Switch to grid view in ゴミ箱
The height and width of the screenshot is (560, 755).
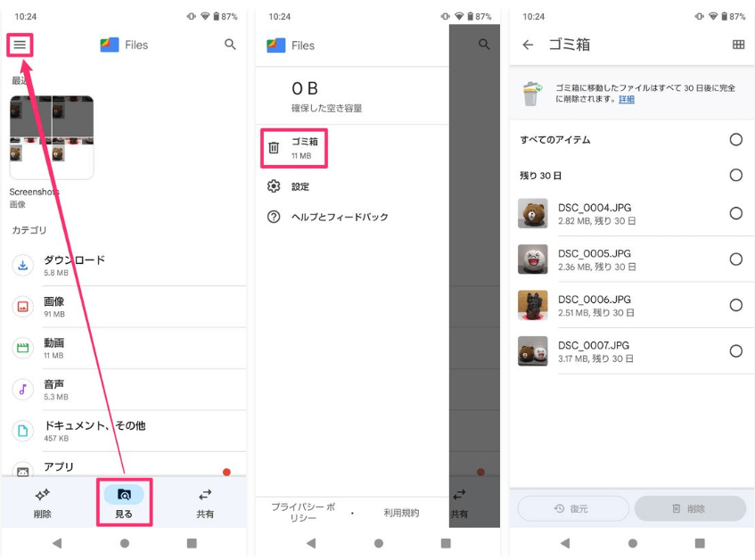(x=738, y=45)
